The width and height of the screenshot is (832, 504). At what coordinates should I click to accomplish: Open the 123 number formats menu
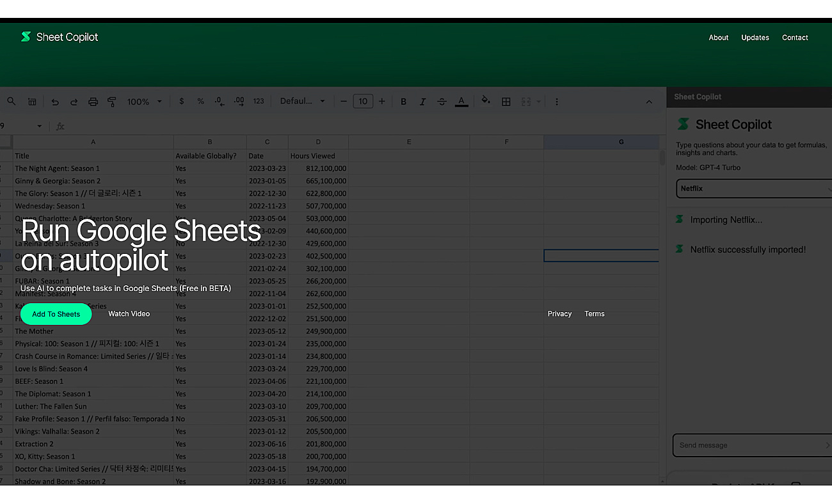tap(259, 101)
